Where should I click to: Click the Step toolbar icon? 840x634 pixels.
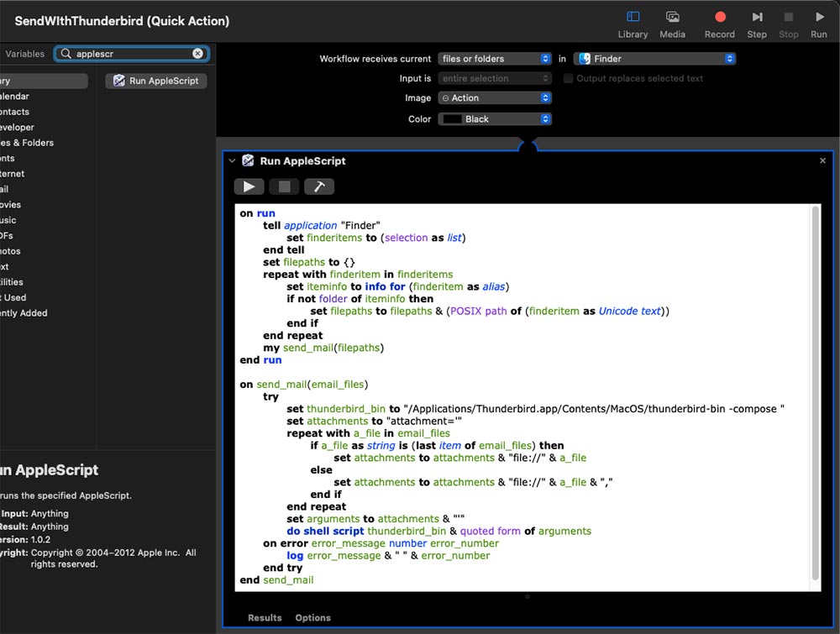click(x=757, y=17)
